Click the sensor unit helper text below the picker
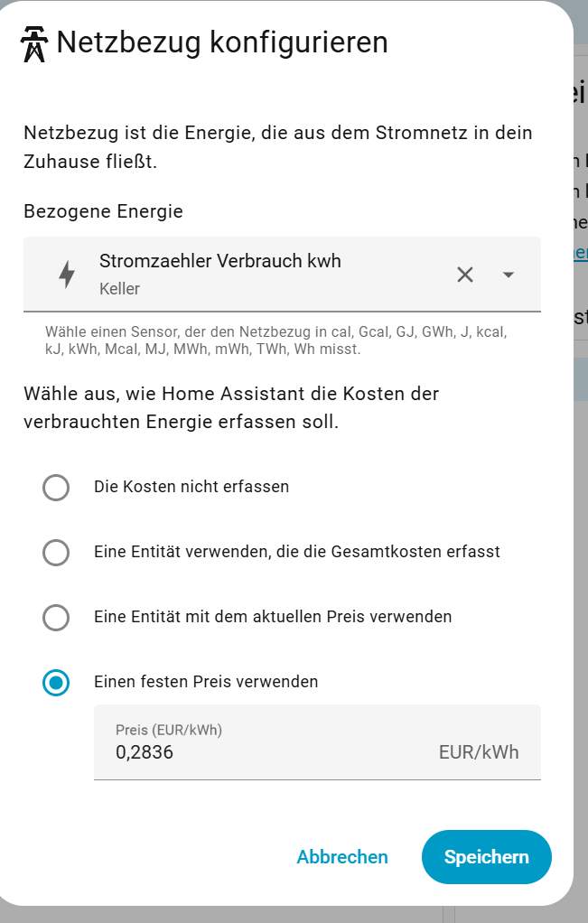Image resolution: width=588 pixels, height=923 pixels. point(276,340)
